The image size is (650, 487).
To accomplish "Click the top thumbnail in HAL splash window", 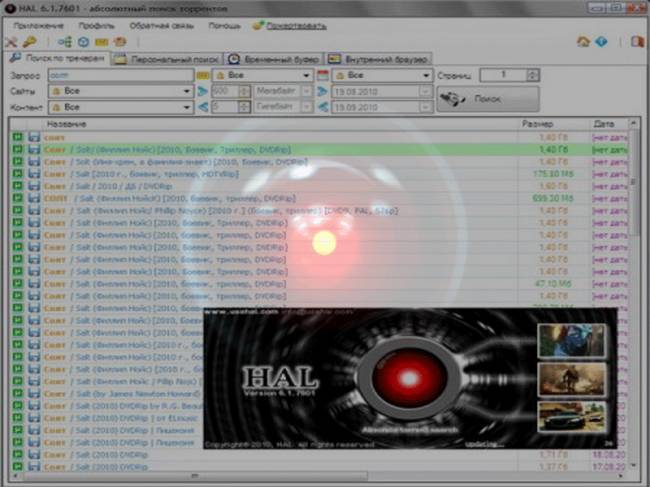I will coord(571,341).
